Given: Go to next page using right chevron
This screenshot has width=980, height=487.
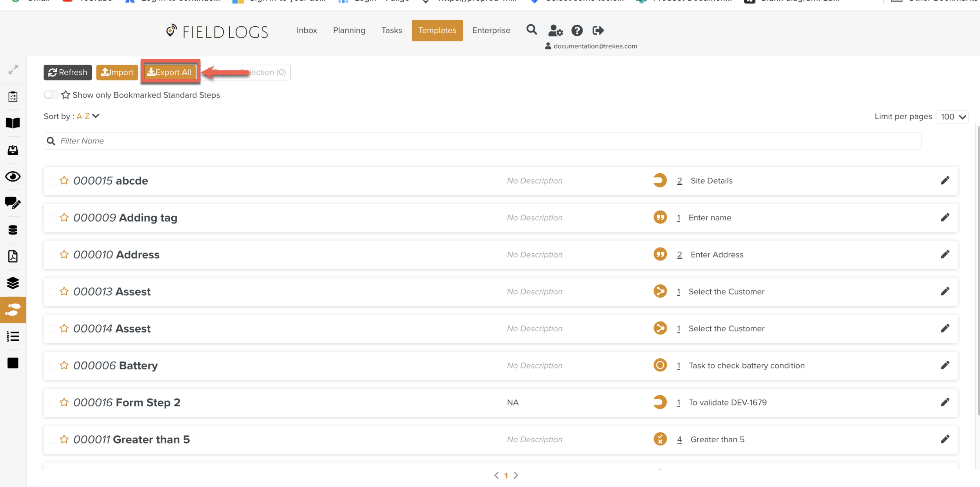Looking at the screenshot, I should (x=516, y=475).
